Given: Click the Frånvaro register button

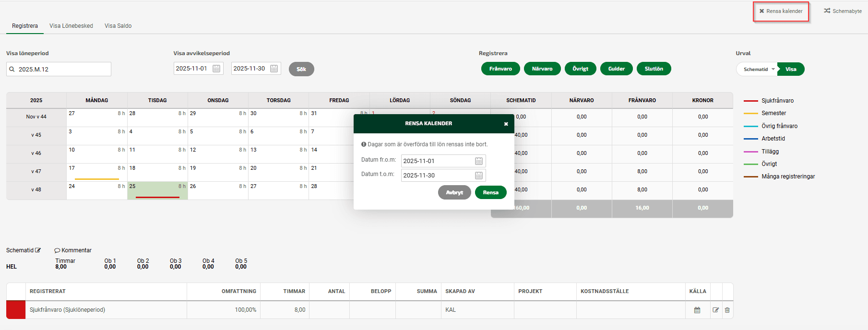Looking at the screenshot, I should [500, 69].
